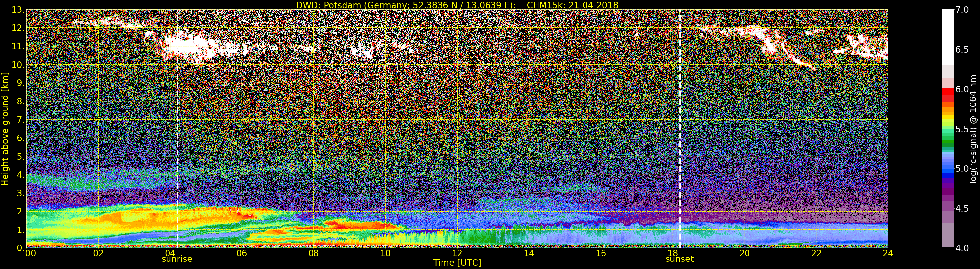This screenshot has width=980, height=269.
Task: Click the time axis tick label '06'
Action: [x=242, y=253]
